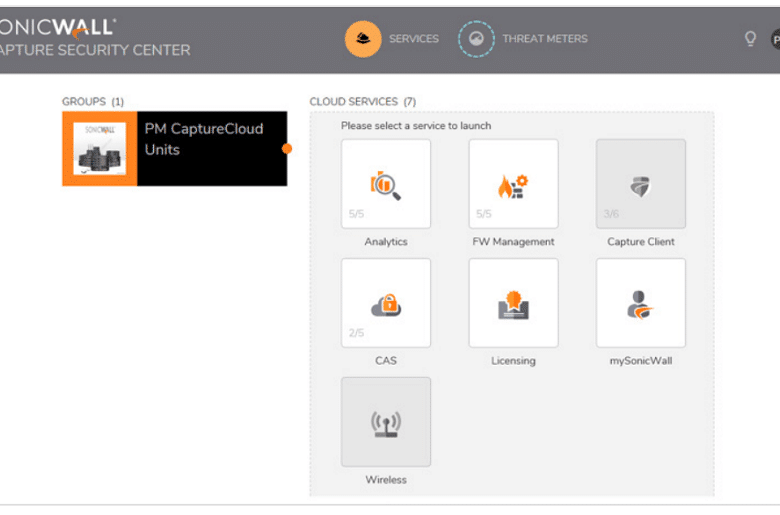Image resolution: width=780 pixels, height=515 pixels.
Task: Open the user profile avatar at top right
Action: coord(775,39)
